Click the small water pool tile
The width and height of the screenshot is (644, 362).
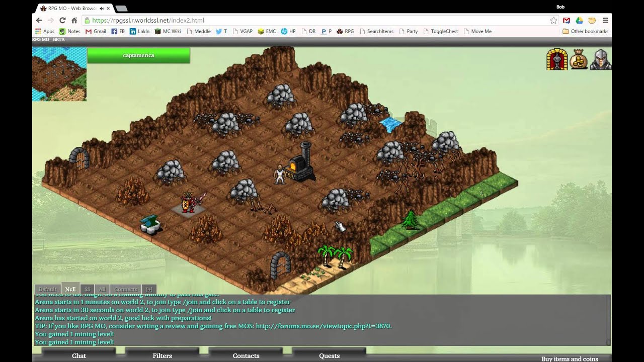tap(390, 124)
